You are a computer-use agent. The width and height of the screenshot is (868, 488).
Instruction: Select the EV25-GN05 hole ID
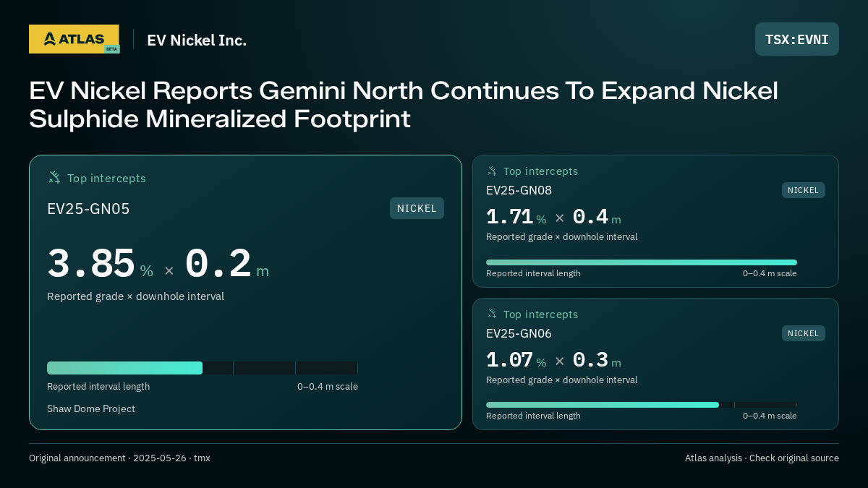coord(88,209)
